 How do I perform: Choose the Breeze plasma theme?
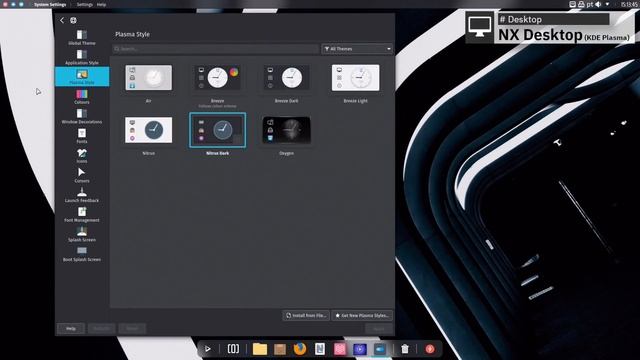218,78
